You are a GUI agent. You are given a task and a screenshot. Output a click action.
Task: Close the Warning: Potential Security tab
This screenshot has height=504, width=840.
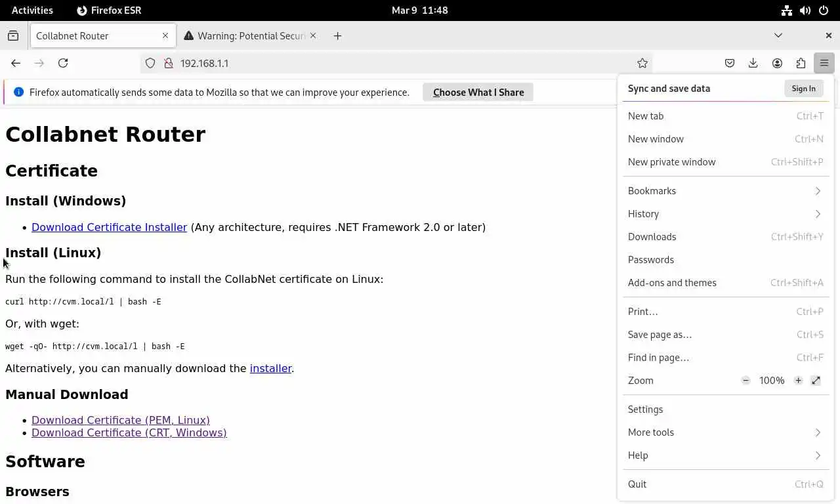(x=313, y=35)
